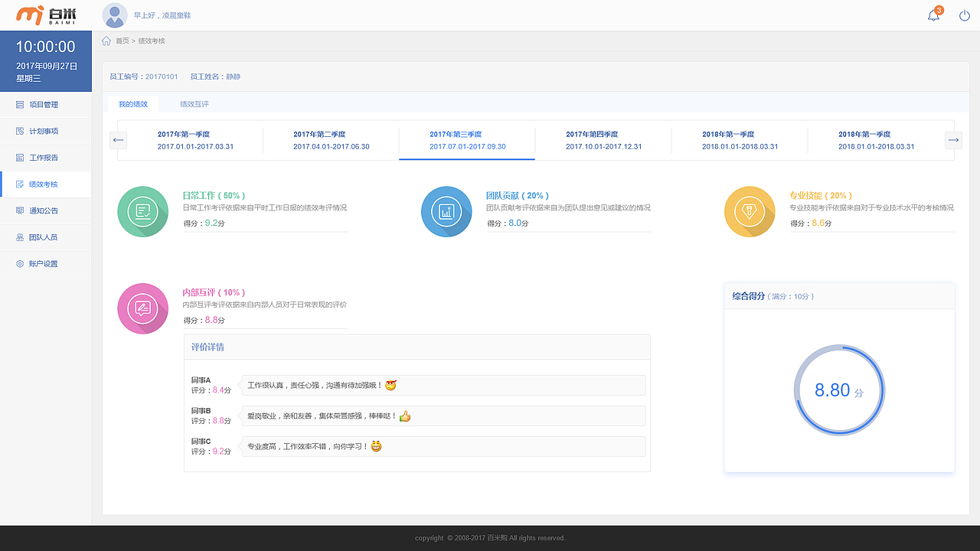Open the user avatar profile
The height and width of the screenshot is (551, 980).
point(115,15)
